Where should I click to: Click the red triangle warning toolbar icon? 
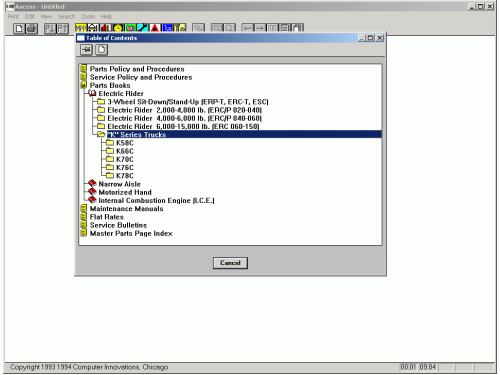coord(155,28)
